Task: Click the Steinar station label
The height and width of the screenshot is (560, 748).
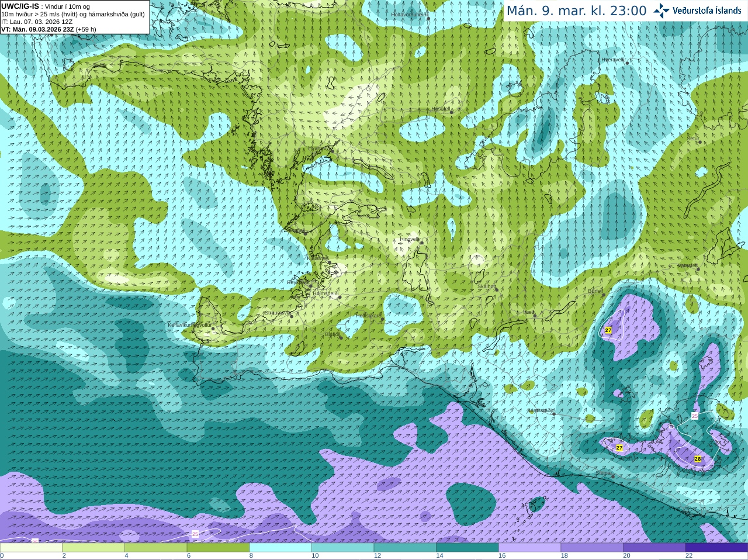Action: [604, 472]
